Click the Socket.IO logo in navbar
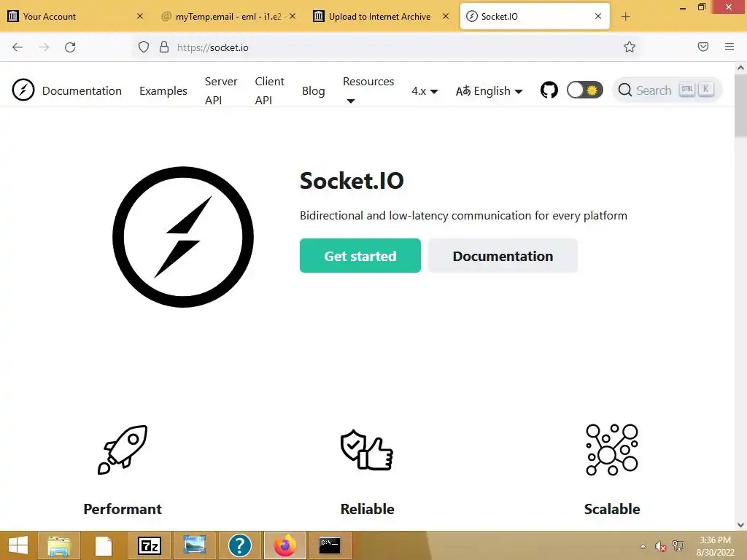This screenshot has width=747, height=560. point(23,90)
